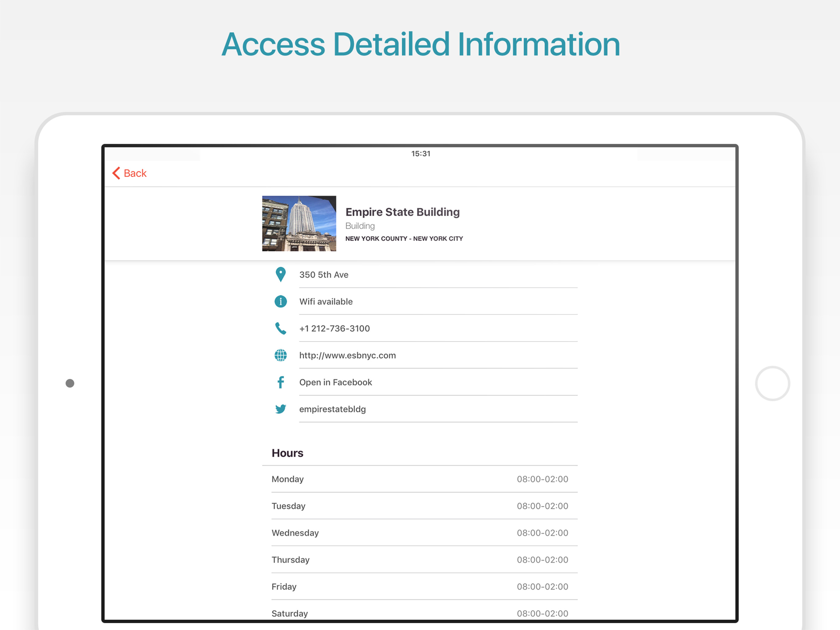Open empirestatebldg Twitter handle

[x=332, y=409]
